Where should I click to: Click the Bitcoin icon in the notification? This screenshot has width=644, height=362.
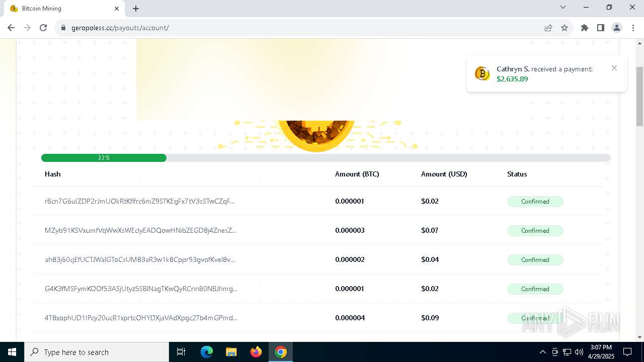click(482, 74)
